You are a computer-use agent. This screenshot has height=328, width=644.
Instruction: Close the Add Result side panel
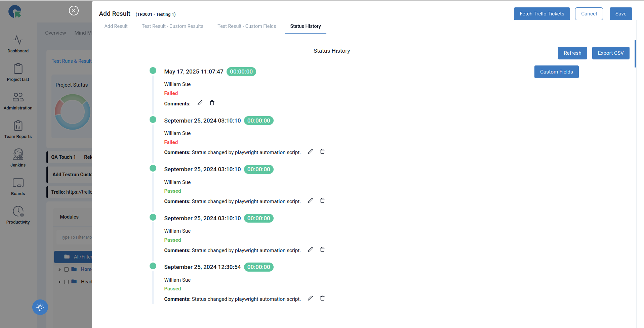74,11
